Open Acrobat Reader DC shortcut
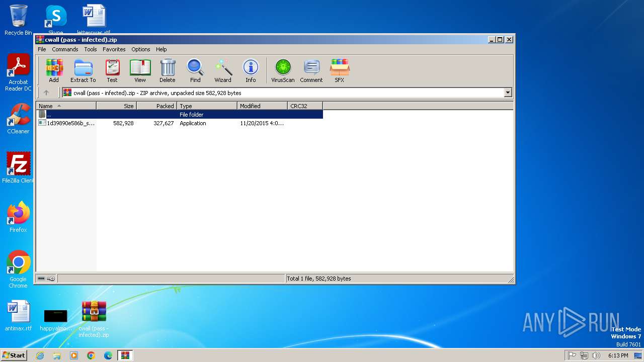The height and width of the screenshot is (362, 644). pyautogui.click(x=18, y=72)
